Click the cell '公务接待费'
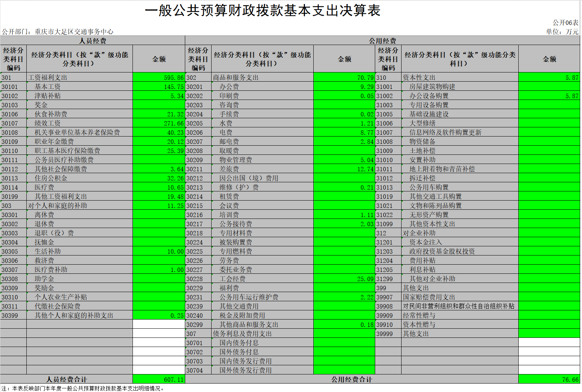The width and height of the screenshot is (582, 392). tap(262, 224)
